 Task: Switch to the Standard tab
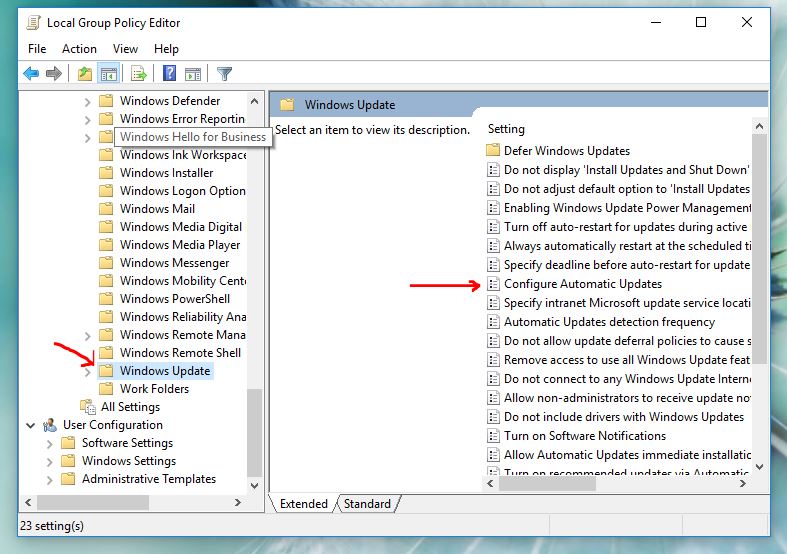(x=367, y=504)
